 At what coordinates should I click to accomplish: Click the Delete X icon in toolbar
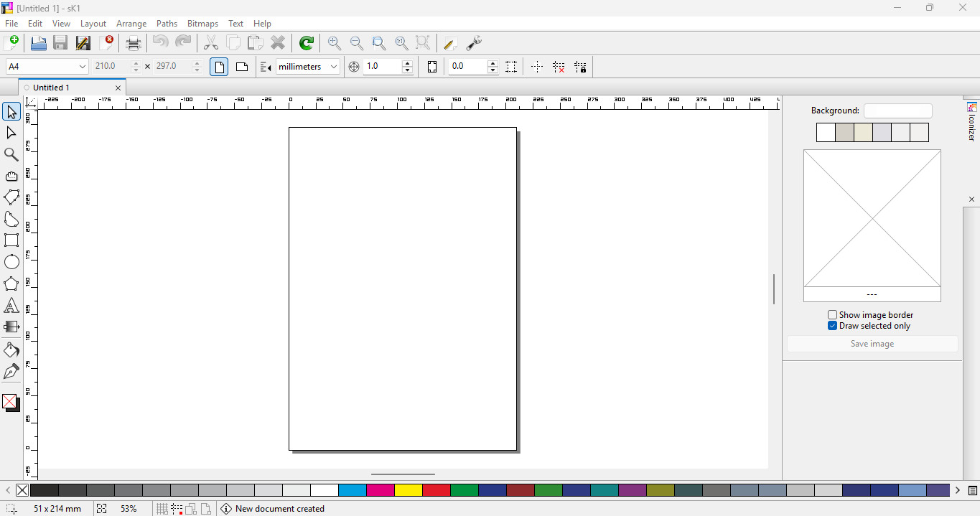click(x=279, y=43)
